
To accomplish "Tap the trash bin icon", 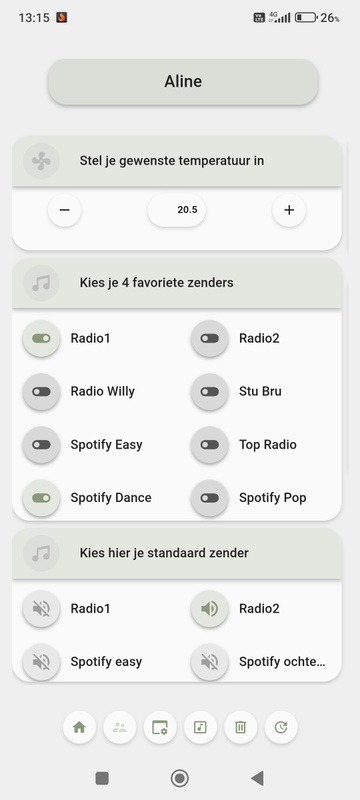I will point(240,727).
